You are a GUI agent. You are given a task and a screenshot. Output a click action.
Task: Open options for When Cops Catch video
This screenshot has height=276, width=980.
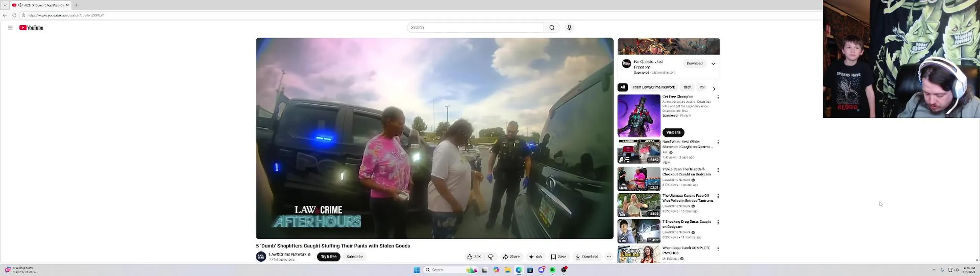[718, 248]
